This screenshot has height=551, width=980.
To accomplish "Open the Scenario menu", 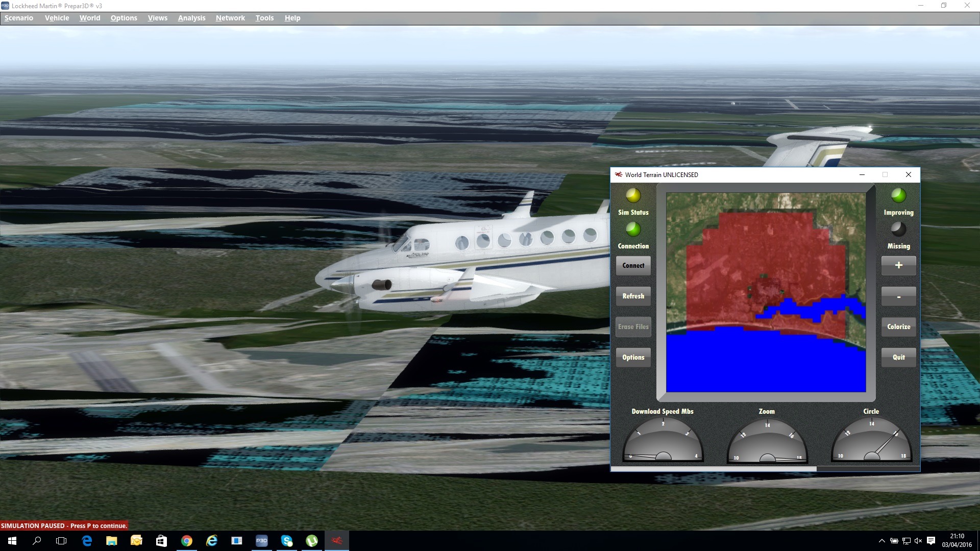I will coord(19,18).
